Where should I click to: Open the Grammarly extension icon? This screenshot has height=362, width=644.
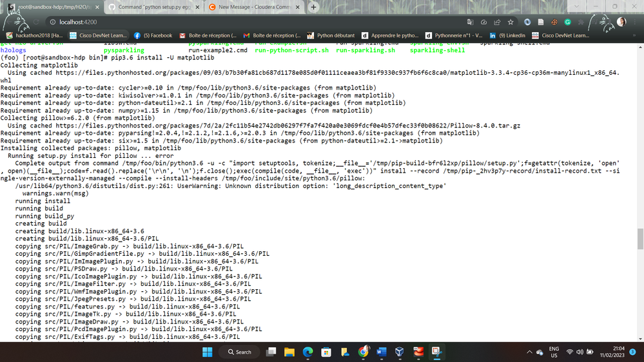(x=567, y=22)
